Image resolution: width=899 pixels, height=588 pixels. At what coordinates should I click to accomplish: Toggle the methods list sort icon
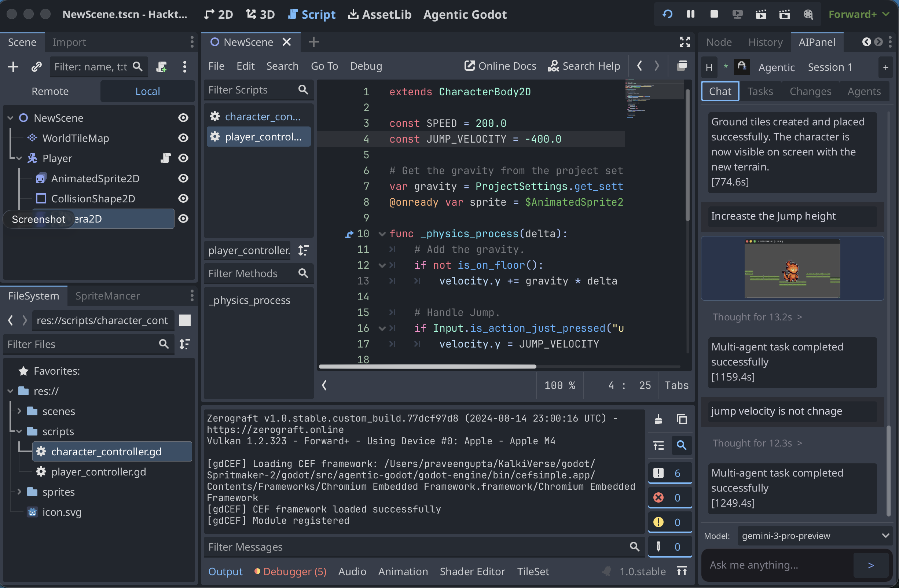tap(303, 250)
